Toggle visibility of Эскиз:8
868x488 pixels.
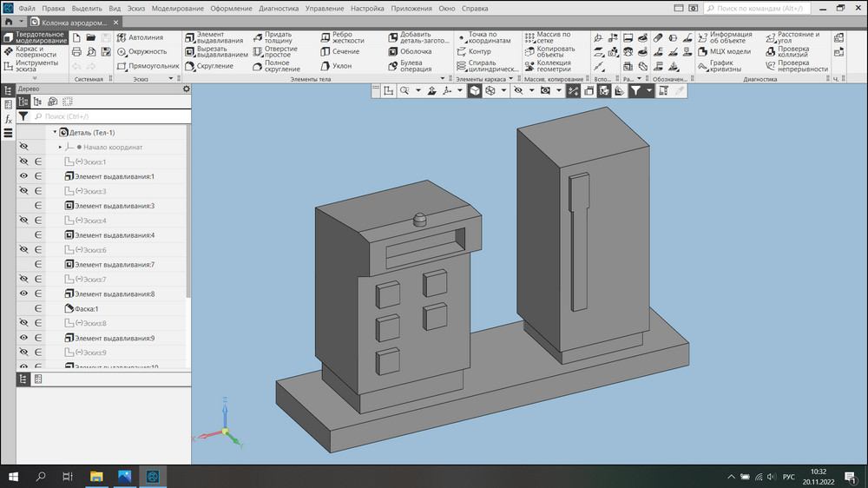click(23, 323)
